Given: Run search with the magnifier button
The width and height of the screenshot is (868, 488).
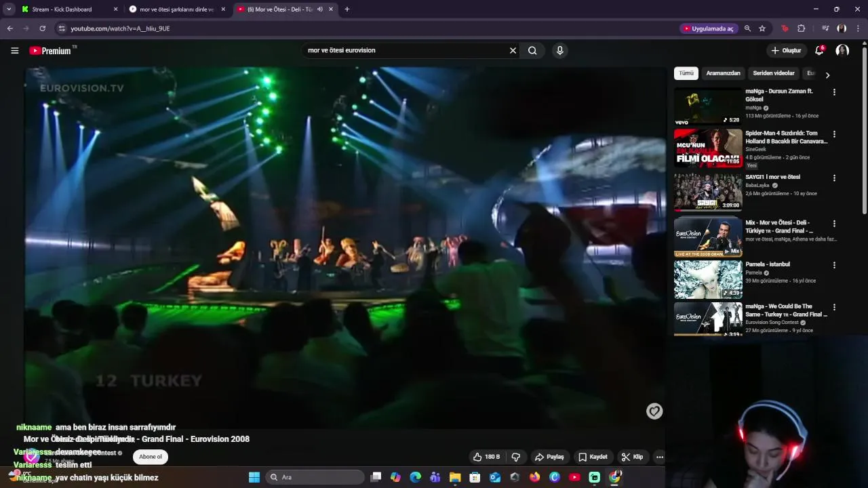Looking at the screenshot, I should [532, 50].
